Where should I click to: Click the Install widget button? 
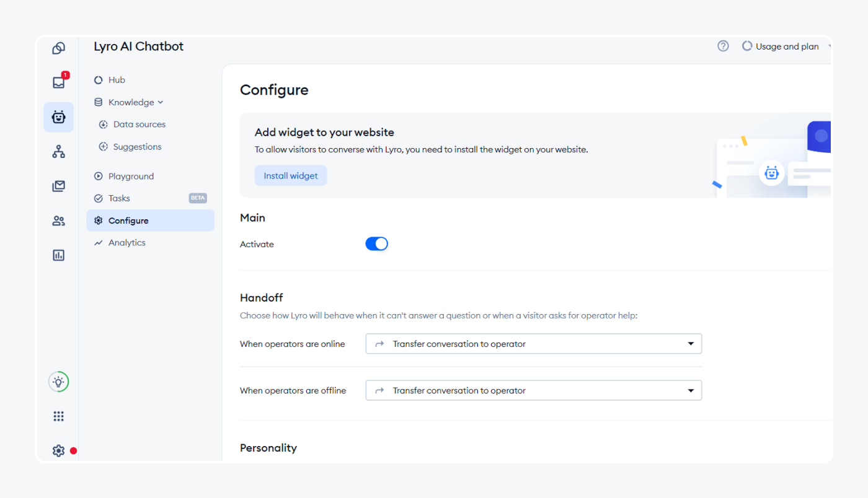[291, 176]
